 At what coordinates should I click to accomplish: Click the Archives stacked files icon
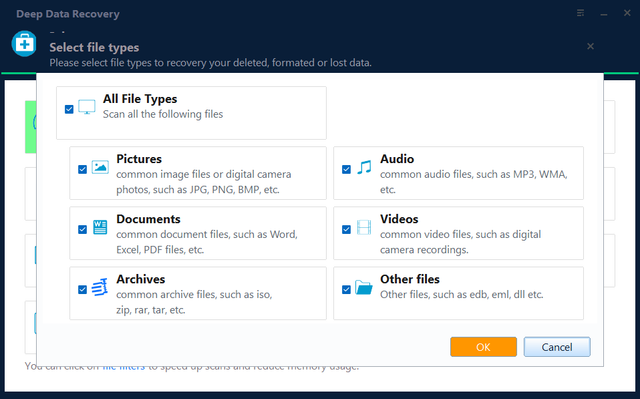click(100, 287)
